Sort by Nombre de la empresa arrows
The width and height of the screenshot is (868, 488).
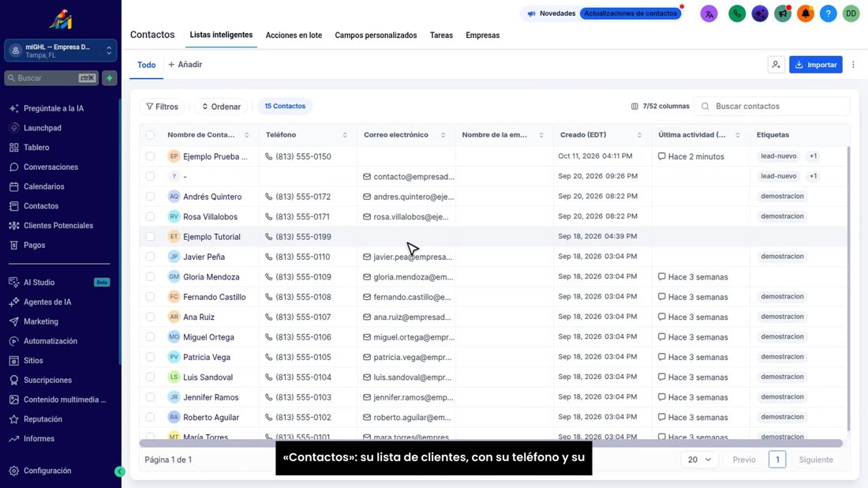click(541, 135)
